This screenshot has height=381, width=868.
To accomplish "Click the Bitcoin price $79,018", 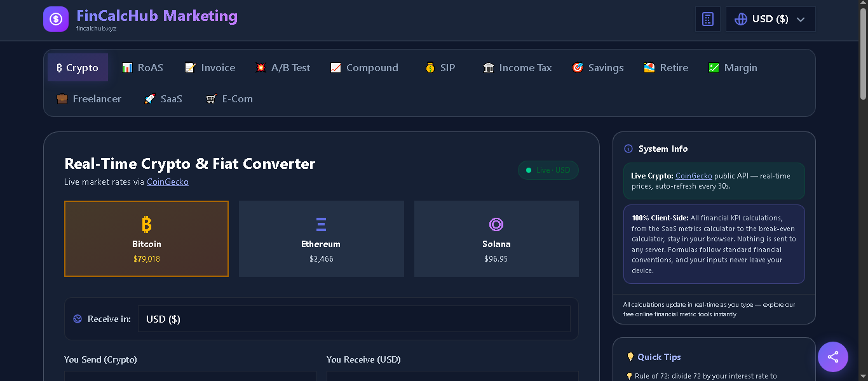I will point(147,259).
